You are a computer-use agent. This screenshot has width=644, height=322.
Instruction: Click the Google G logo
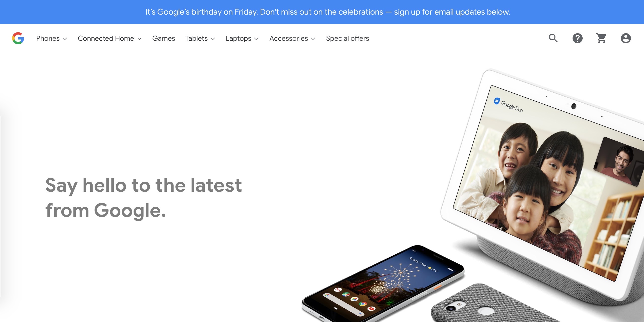(x=18, y=38)
